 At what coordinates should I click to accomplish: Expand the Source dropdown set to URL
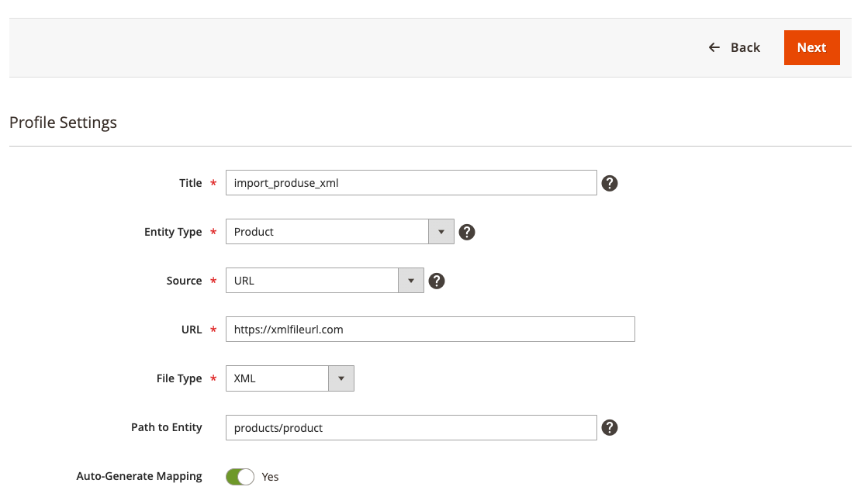click(324, 281)
